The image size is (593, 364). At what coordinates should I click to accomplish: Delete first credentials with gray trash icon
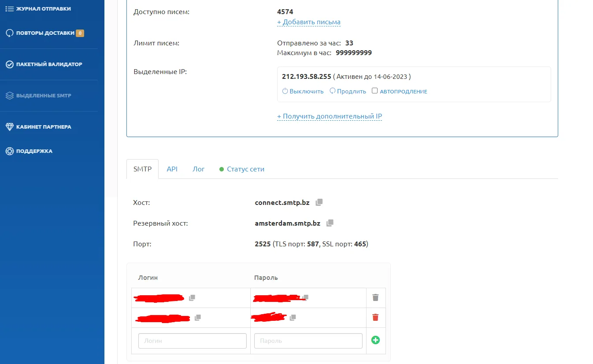click(375, 297)
